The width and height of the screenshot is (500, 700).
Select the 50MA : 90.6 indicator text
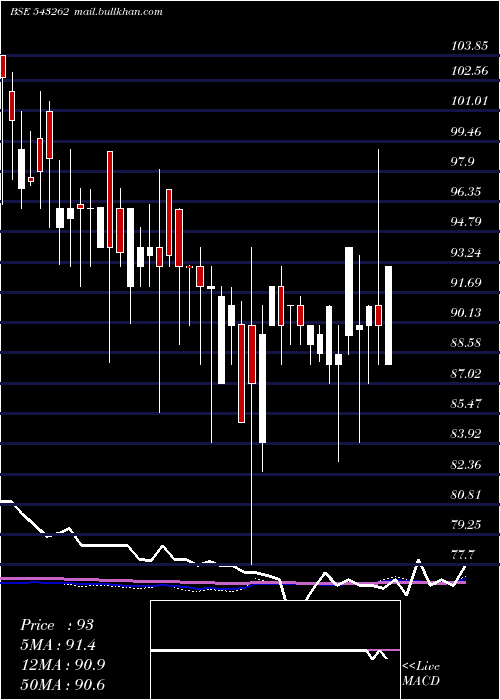point(62,684)
